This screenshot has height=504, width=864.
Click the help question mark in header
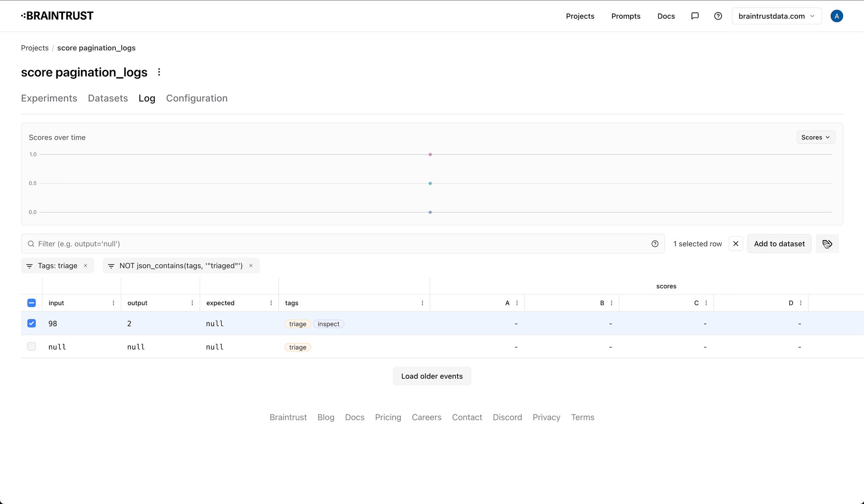coord(718,16)
